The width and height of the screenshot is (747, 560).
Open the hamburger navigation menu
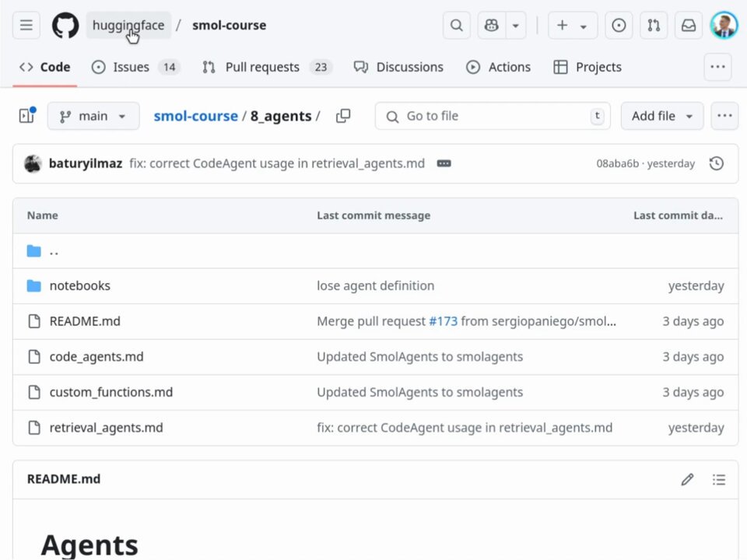[x=26, y=25]
